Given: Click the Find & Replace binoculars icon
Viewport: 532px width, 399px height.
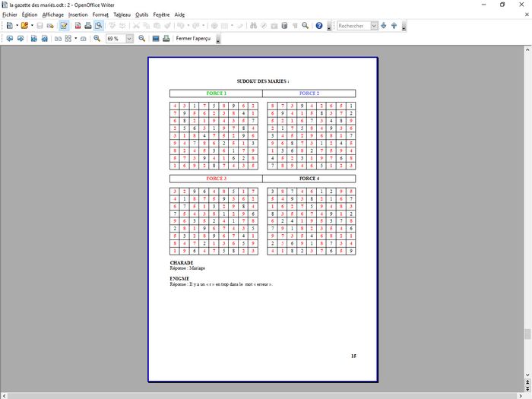Looking at the screenshot, I should 253,25.
